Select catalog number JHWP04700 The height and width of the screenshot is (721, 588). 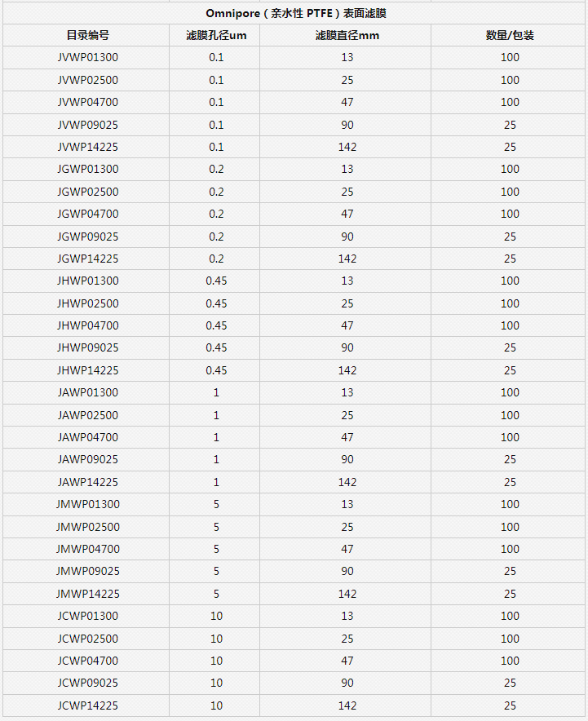[x=88, y=325]
